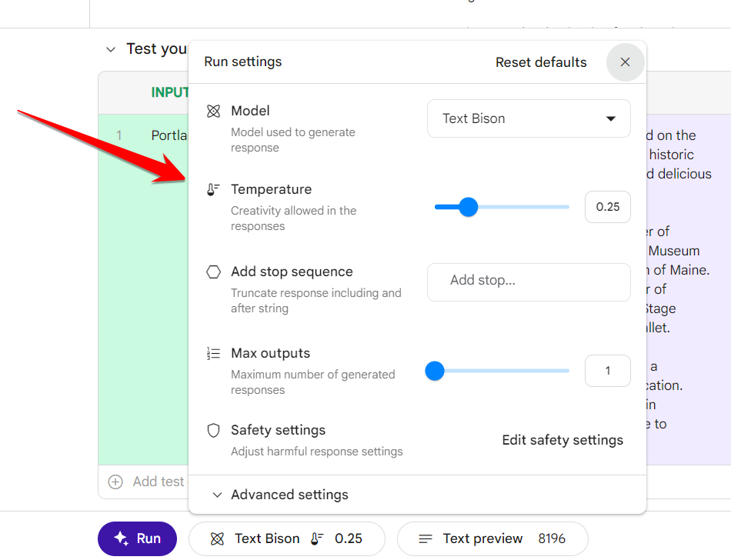Click the Text preview 8196 chip

point(492,538)
